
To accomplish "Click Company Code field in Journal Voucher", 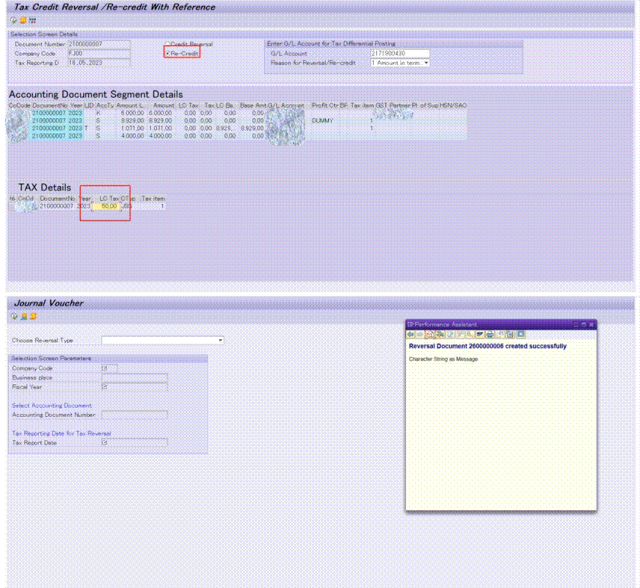I will pyautogui.click(x=109, y=368).
